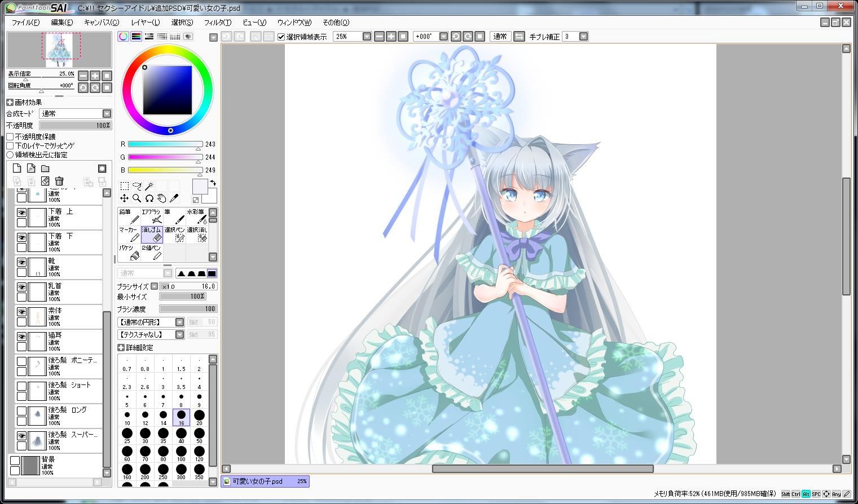Screen dimensions: 858x504
Task: Choose the zoom magnifier tool
Action: [137, 198]
